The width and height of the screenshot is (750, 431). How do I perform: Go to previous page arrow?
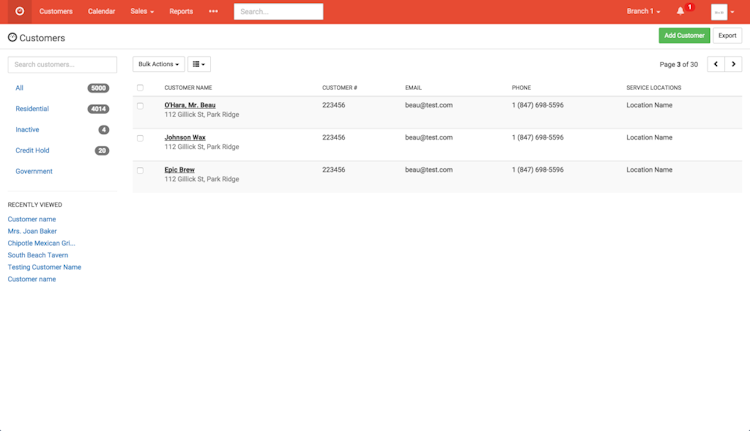tap(716, 64)
